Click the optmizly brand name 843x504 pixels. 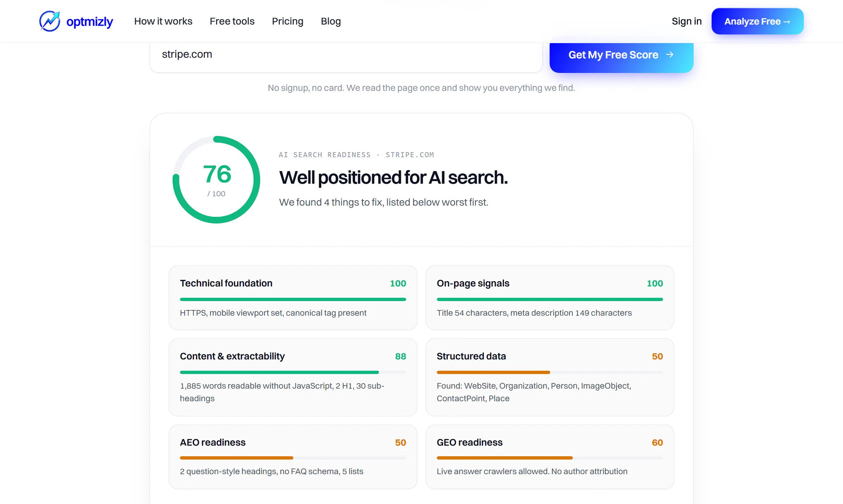(89, 22)
